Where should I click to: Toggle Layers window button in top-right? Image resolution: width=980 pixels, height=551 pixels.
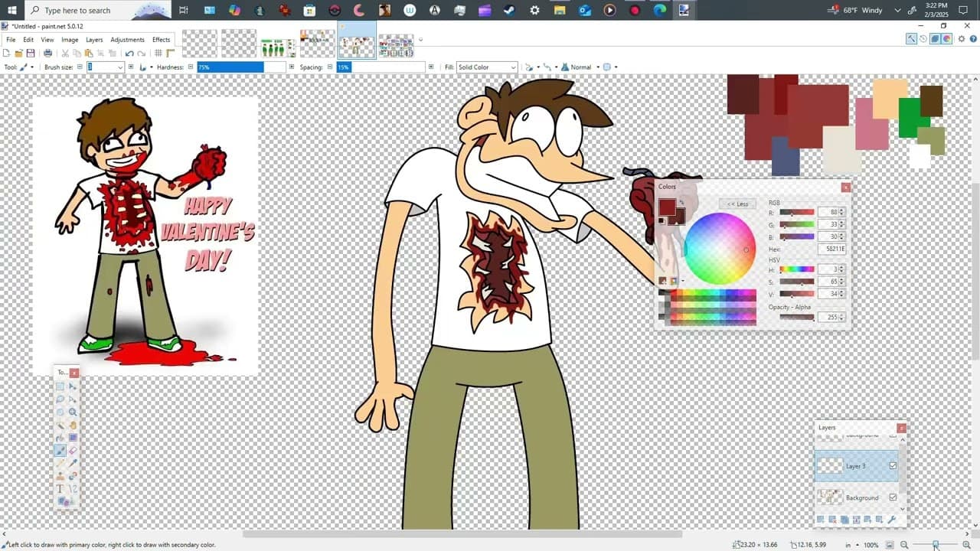click(935, 38)
